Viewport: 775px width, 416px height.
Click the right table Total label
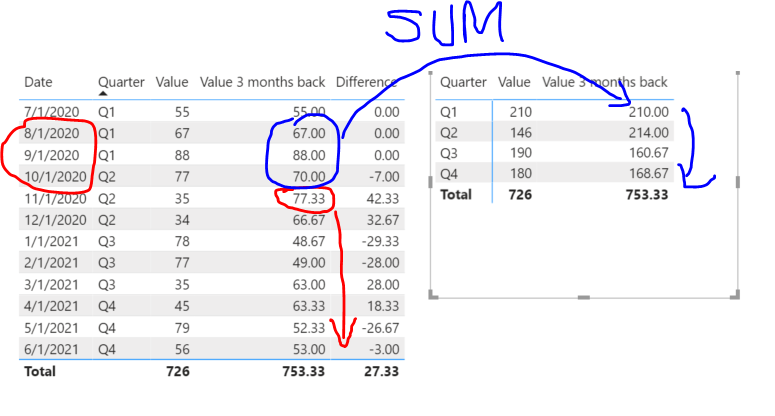click(x=456, y=195)
